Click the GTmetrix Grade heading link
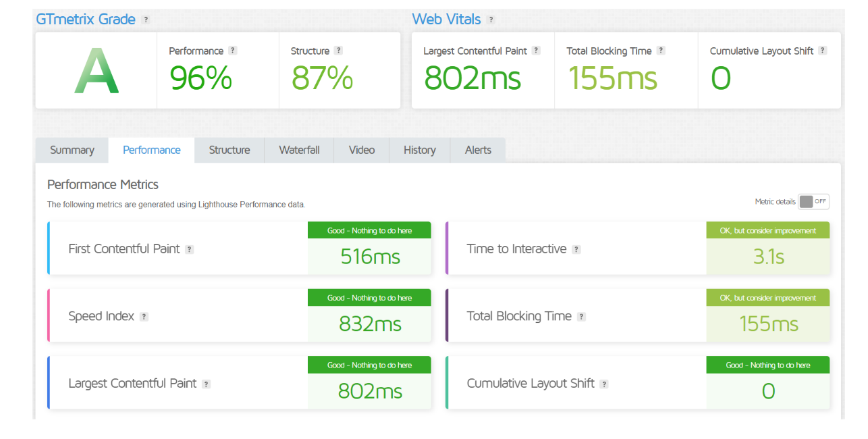This screenshot has height=439, width=868. [86, 20]
